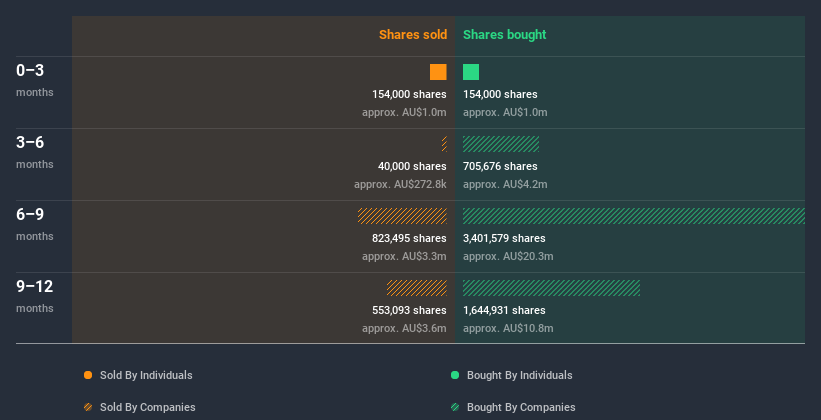Click the striped Sold By Companies legend icon
The width and height of the screenshot is (821, 420).
(x=88, y=407)
